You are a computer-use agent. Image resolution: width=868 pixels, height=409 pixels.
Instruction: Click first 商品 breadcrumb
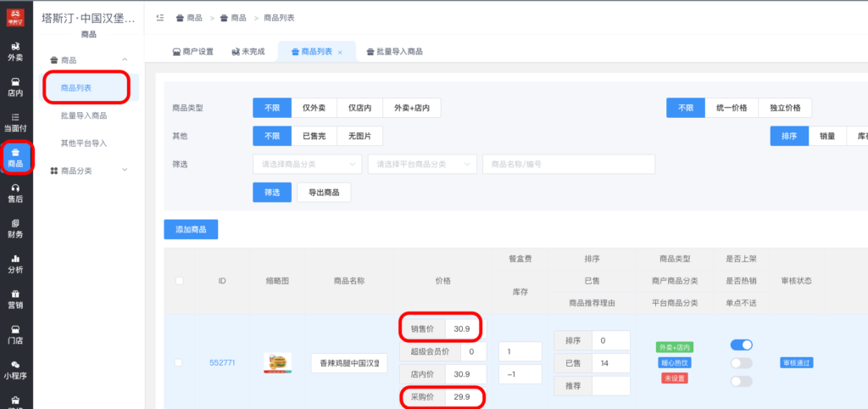(189, 18)
